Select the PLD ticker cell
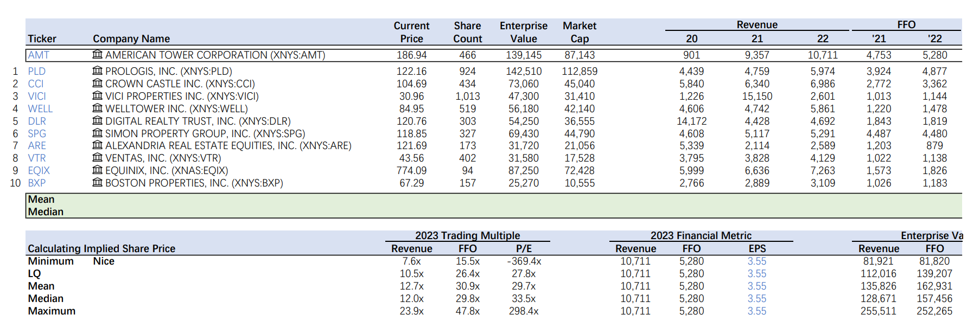980x327 pixels. (x=37, y=72)
